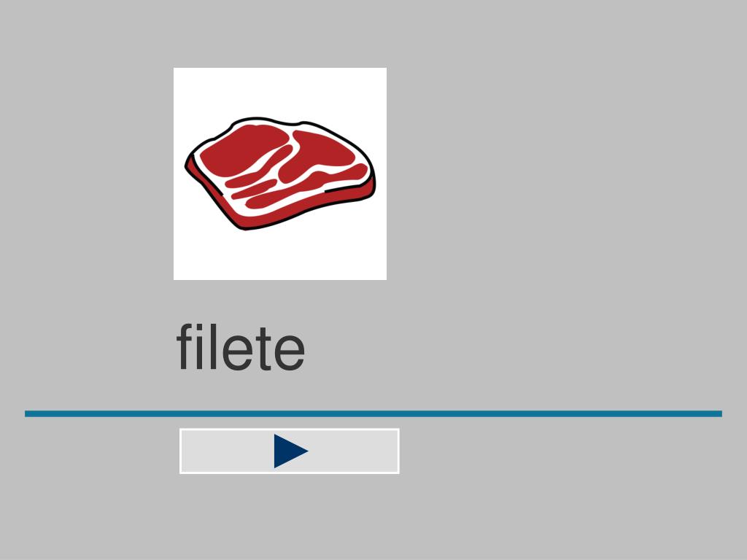Tap the white picture card
The width and height of the screenshot is (747, 560).
[280, 174]
